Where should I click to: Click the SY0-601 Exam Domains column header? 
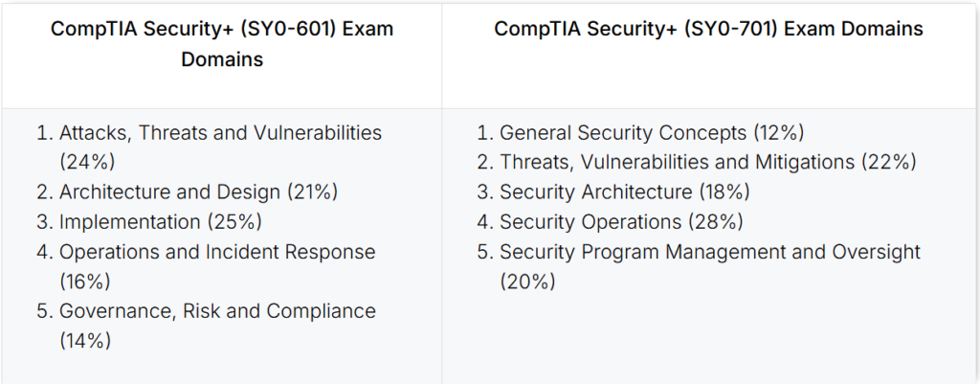(x=222, y=44)
